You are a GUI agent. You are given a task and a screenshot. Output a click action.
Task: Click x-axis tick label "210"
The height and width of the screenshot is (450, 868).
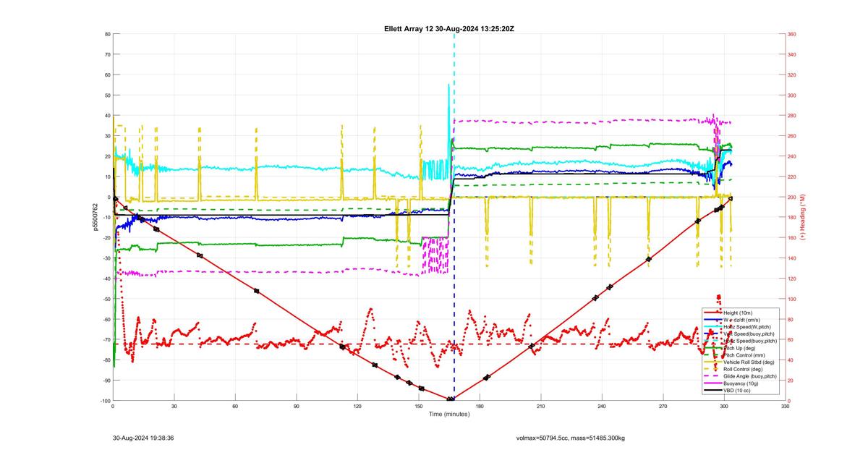(x=541, y=407)
